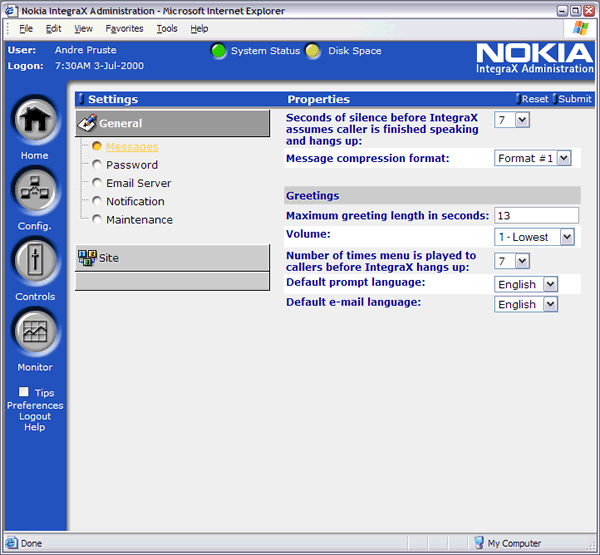Screen dimensions: 600x555
Task: Click the System Status text
Action: (x=266, y=51)
